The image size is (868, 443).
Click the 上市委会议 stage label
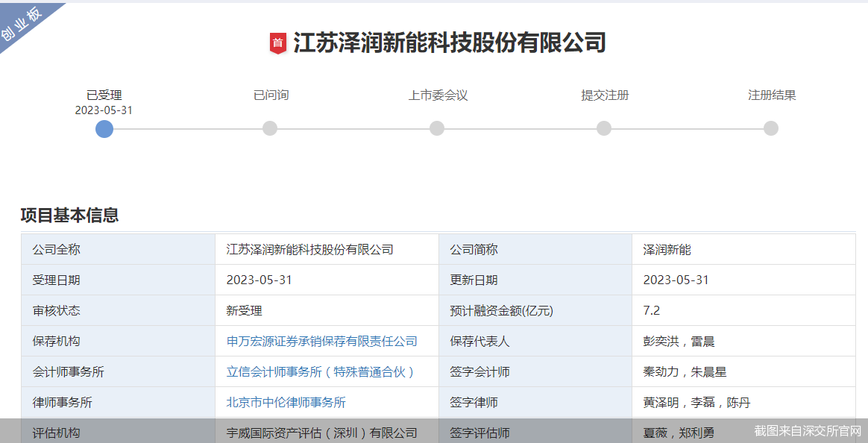coord(437,95)
